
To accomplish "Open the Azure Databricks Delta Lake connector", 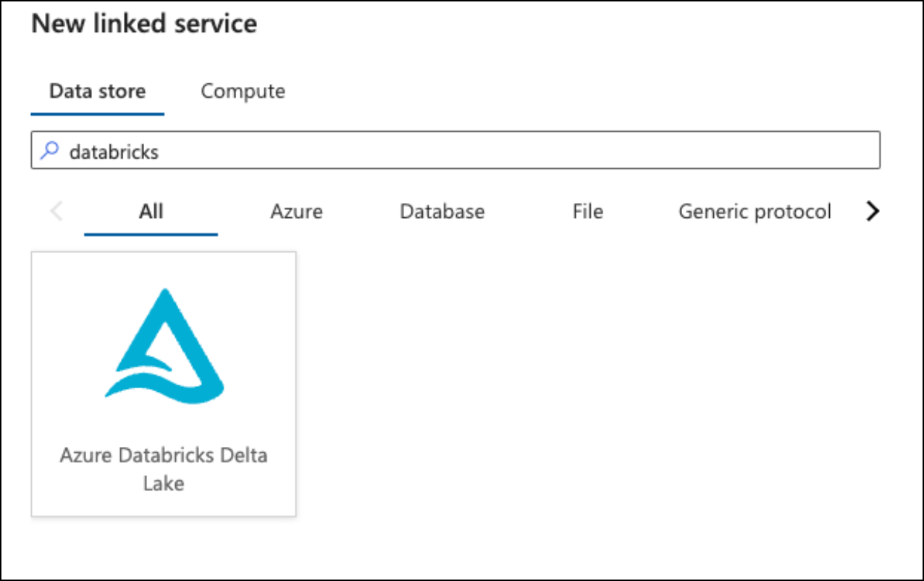I will point(164,384).
